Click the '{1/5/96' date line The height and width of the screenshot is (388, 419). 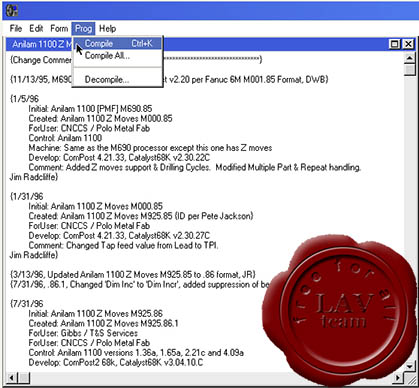(x=24, y=99)
